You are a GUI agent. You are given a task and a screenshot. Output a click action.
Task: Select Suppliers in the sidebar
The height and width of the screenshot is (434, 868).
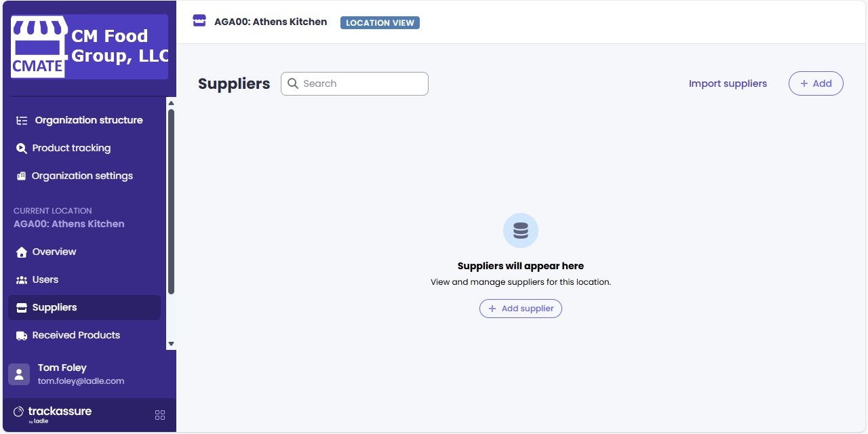click(x=85, y=307)
